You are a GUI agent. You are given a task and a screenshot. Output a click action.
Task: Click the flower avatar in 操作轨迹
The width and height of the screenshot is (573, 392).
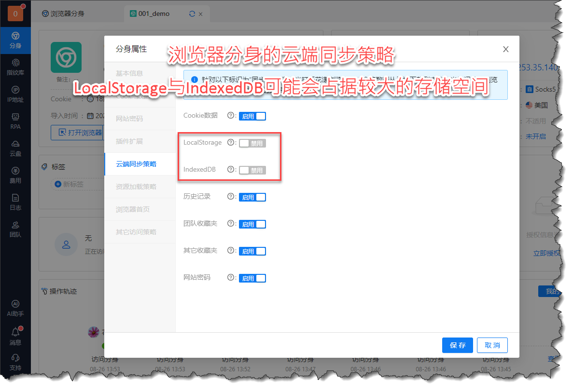pos(94,332)
